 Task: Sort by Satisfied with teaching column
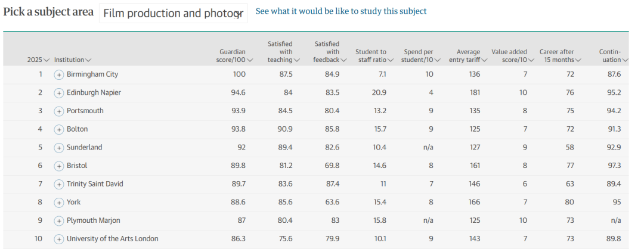click(x=283, y=52)
